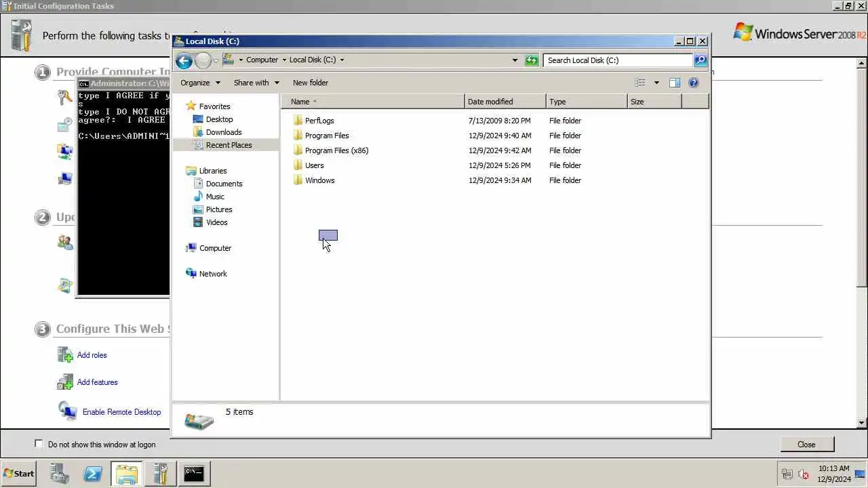Open Server Manager from the taskbar
The width and height of the screenshot is (868, 488).
59,474
